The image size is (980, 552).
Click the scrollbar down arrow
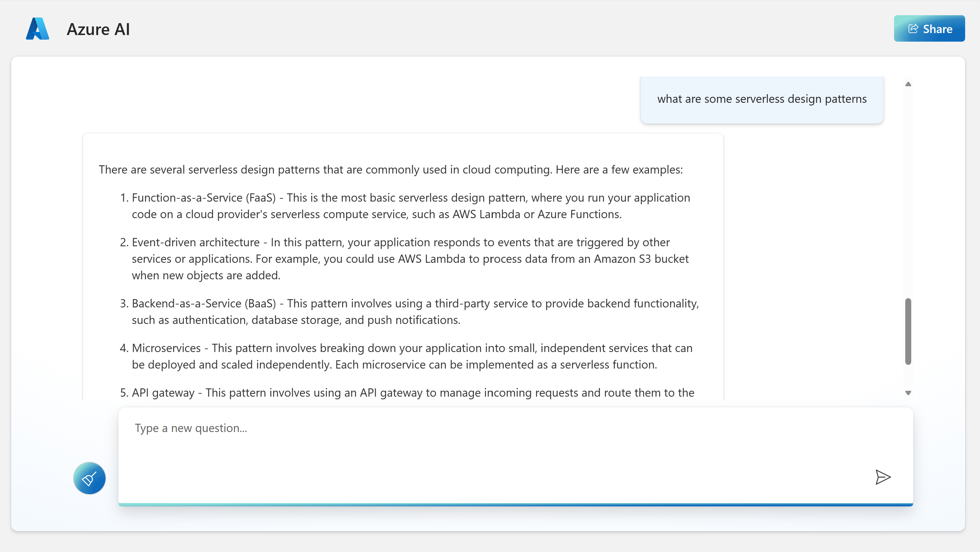pyautogui.click(x=908, y=393)
